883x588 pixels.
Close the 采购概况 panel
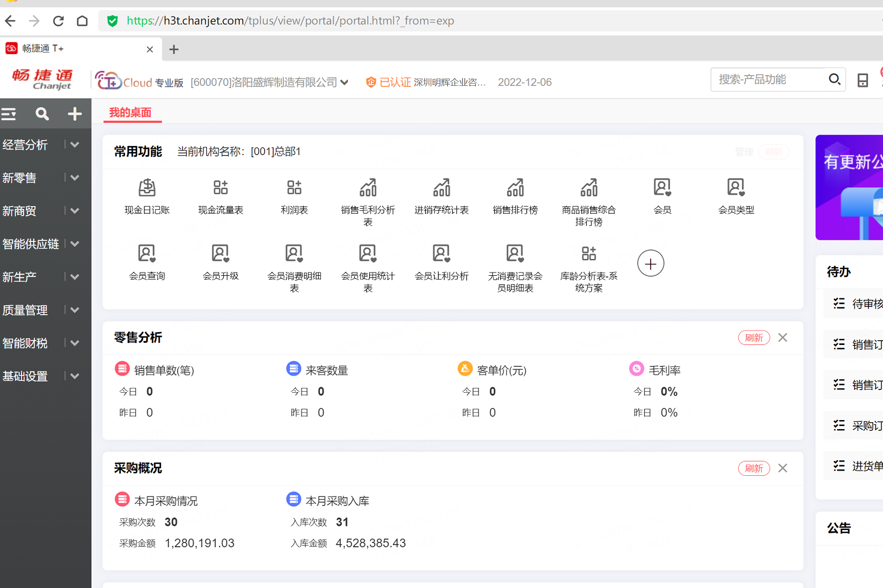(783, 468)
